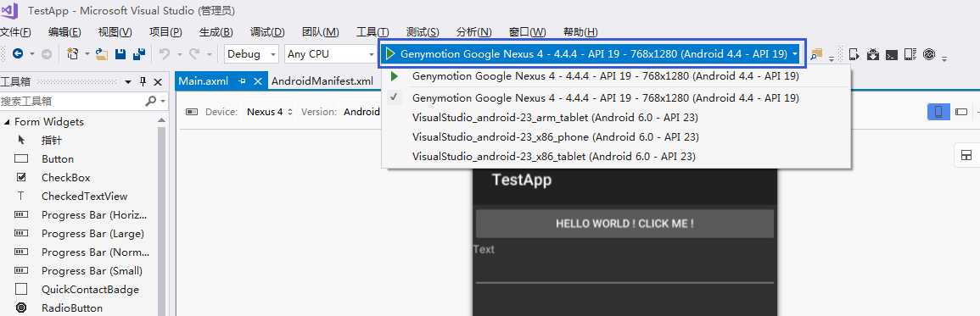The image size is (980, 316).
Task: Collapse the Form Widgets group
Action: [x=7, y=122]
